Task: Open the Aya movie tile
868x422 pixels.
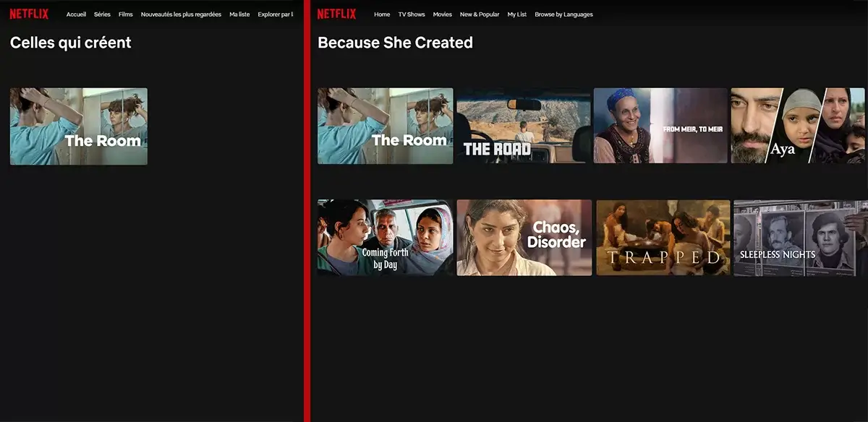Action: coord(798,126)
